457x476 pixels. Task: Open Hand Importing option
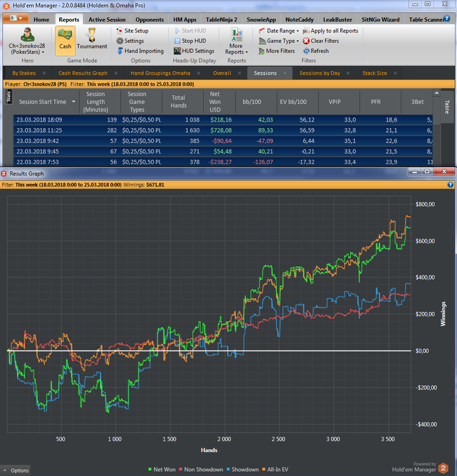click(x=140, y=51)
